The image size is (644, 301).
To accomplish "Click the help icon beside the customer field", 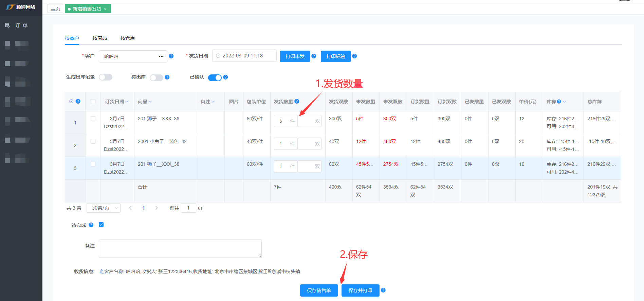I will [x=171, y=56].
